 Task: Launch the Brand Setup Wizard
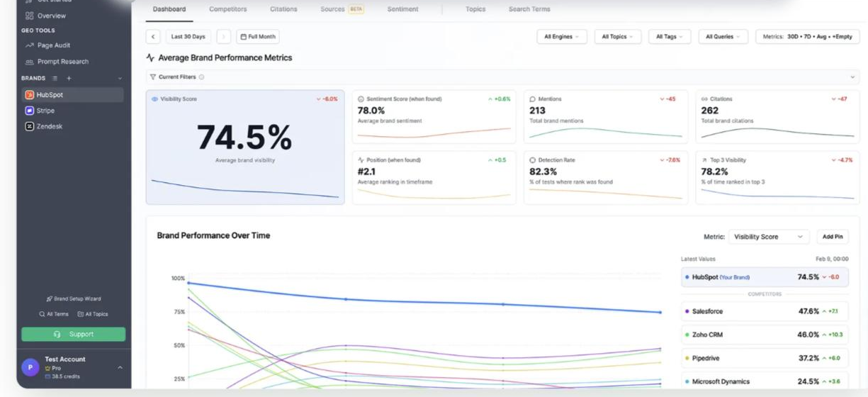tap(73, 298)
